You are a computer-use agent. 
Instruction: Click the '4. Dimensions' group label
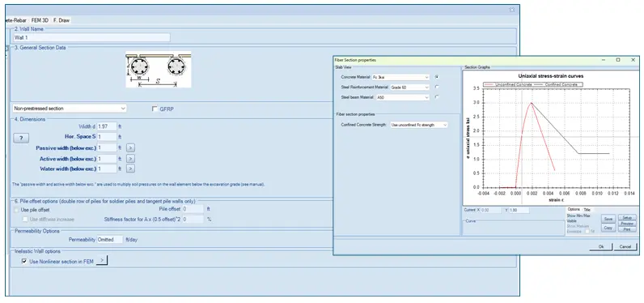30,119
